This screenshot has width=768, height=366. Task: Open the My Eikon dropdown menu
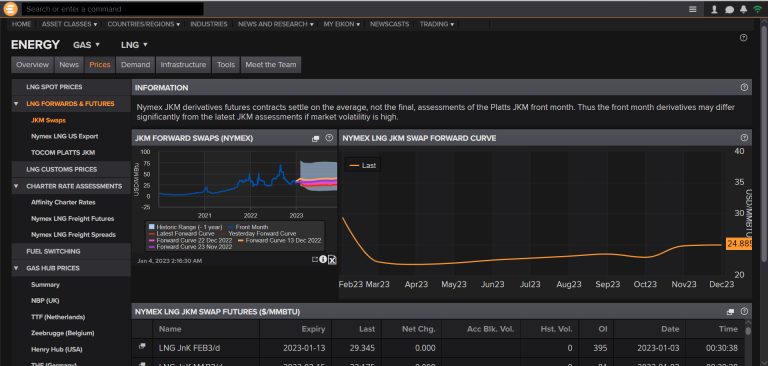(x=342, y=24)
